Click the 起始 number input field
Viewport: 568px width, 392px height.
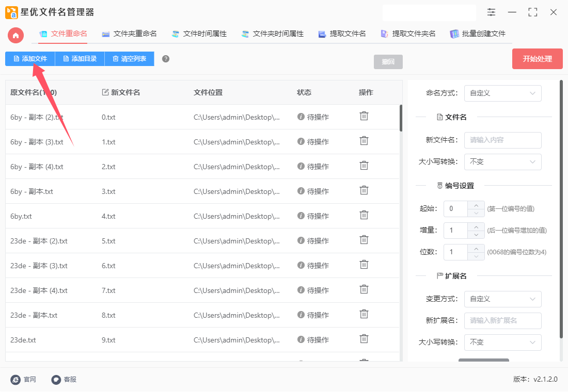[456, 209]
